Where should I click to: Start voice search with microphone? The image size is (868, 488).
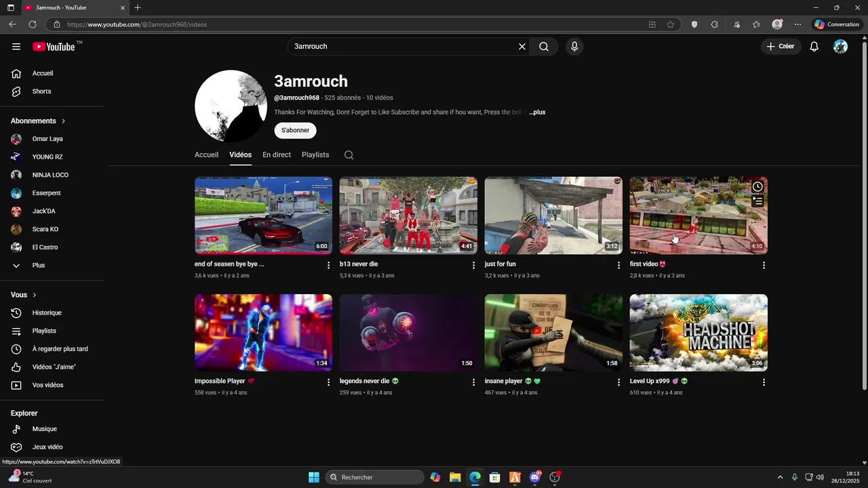(574, 47)
